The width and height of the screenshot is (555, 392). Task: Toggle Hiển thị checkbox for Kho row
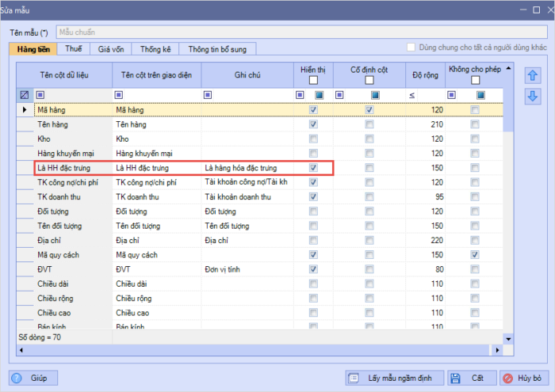point(313,139)
